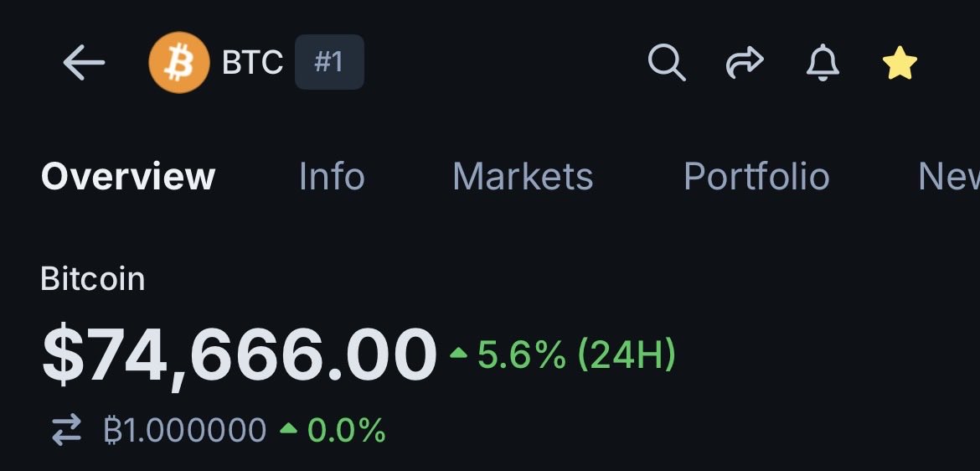The image size is (980, 471).
Task: Open the partially visible News tab
Action: click(948, 177)
